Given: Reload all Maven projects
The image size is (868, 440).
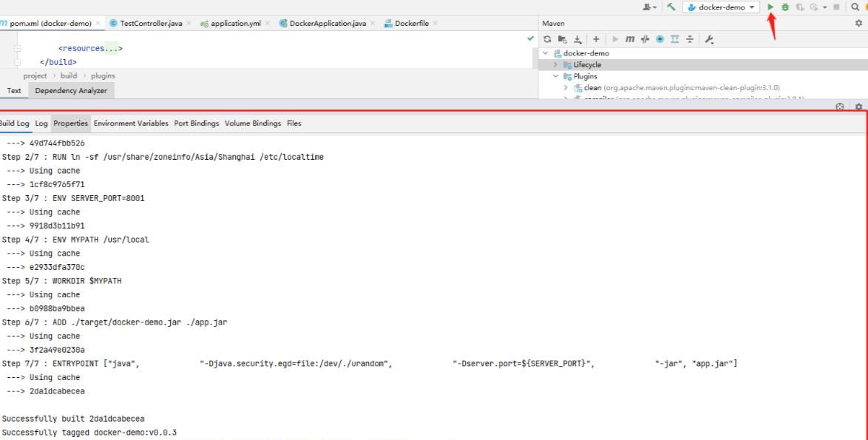Looking at the screenshot, I should (547, 39).
